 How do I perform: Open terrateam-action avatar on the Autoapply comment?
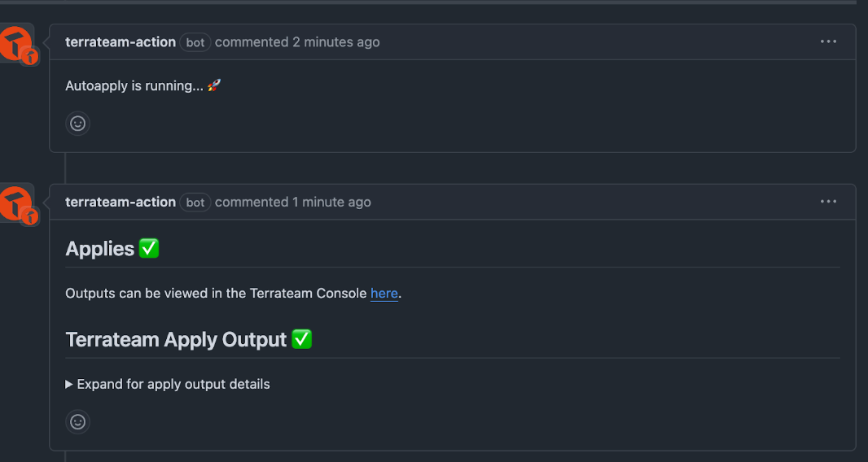click(x=16, y=44)
